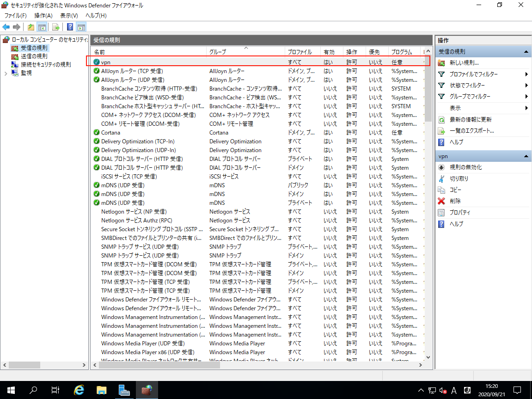
Task: Expand 状態でフィルター submenu
Action: [x=526, y=85]
